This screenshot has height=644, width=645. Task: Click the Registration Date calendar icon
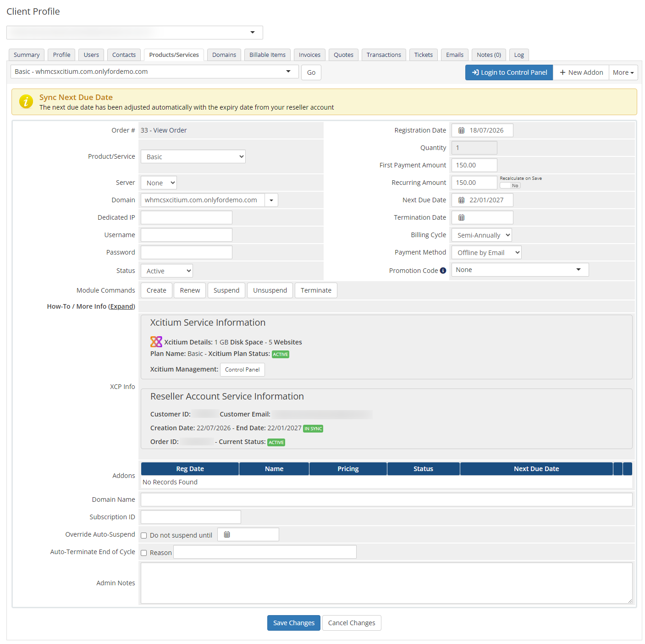point(461,130)
